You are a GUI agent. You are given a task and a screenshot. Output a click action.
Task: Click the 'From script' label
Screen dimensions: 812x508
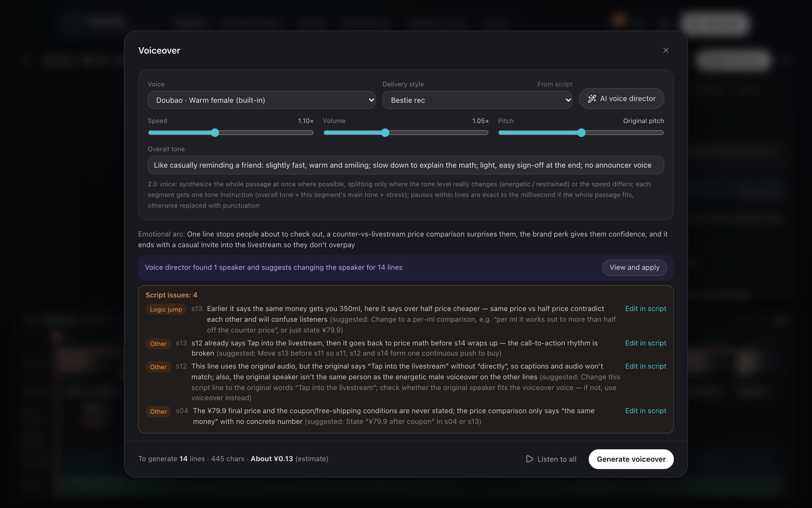(555, 84)
